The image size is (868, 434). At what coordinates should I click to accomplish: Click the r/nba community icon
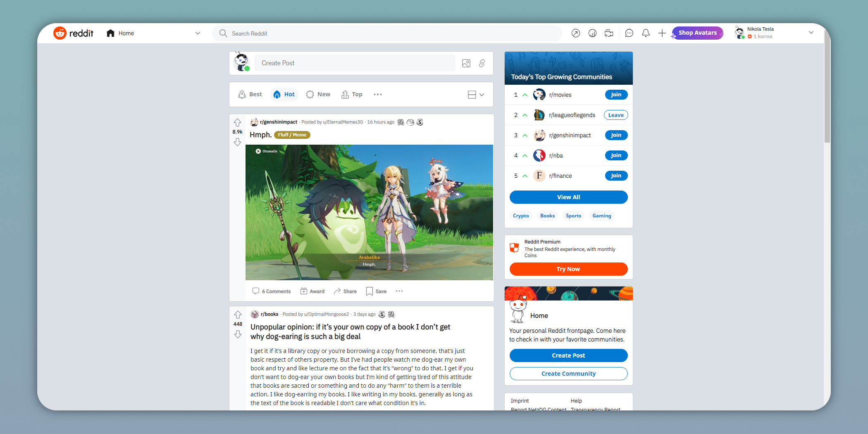coord(539,155)
